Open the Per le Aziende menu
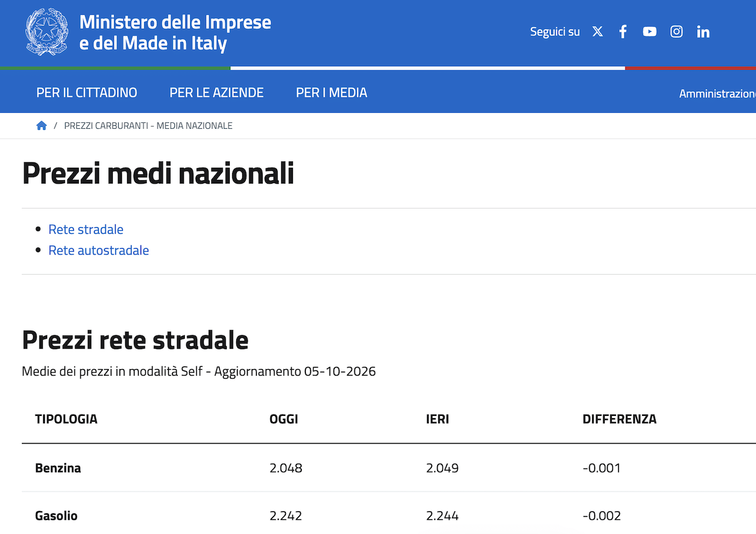Image resolution: width=756 pixels, height=534 pixels. coord(217,93)
